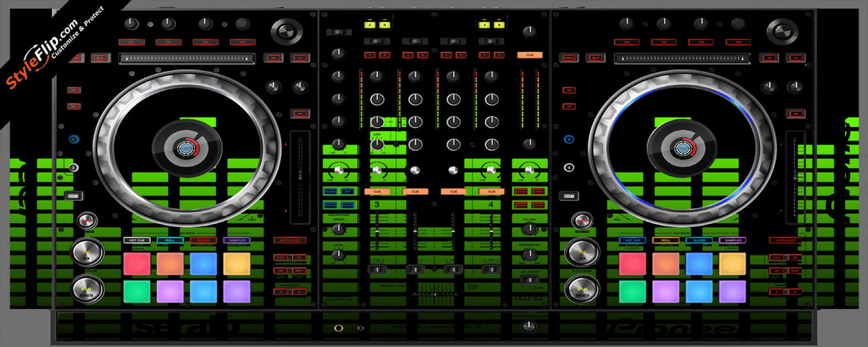The width and height of the screenshot is (868, 347).
Task: Turn the headphones MIXING knob
Action: tap(339, 229)
